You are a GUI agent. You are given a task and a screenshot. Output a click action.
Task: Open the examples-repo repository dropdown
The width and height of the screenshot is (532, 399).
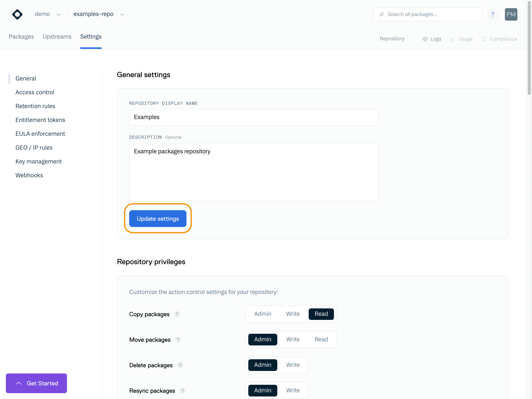[122, 14]
